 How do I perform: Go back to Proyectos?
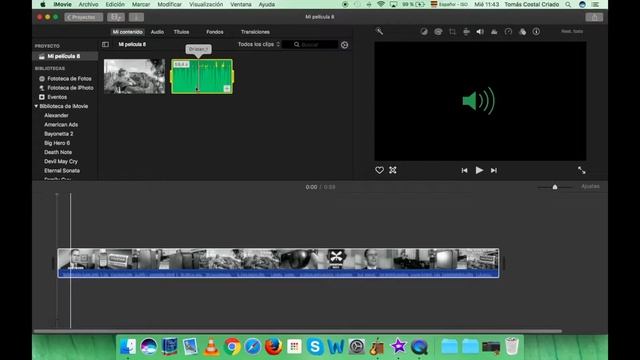[x=83, y=17]
